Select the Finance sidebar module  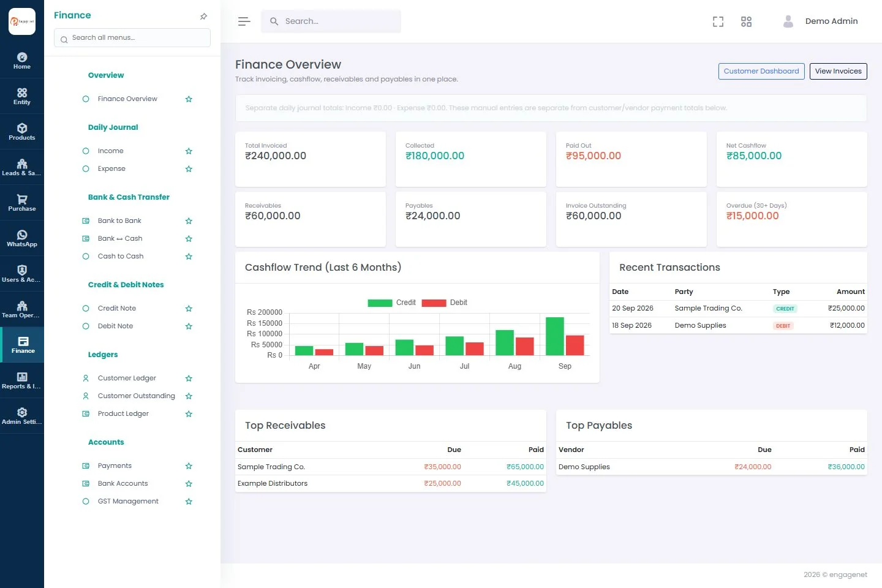point(22,345)
